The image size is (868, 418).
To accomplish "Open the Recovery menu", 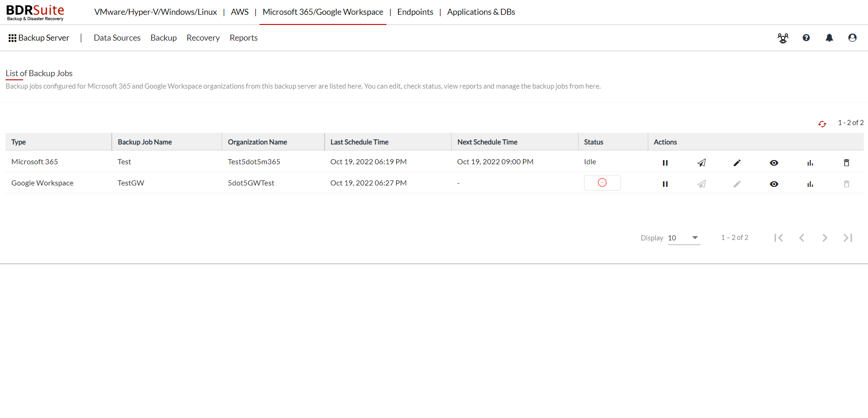I will coord(203,38).
